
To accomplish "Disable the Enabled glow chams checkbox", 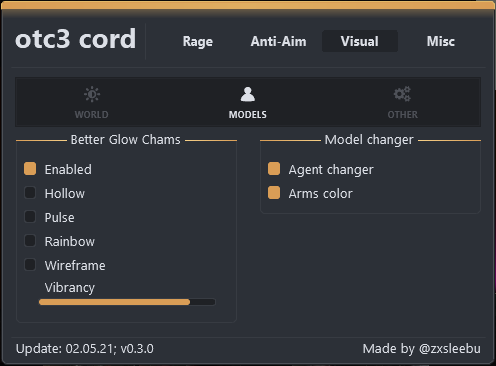I will 30,169.
